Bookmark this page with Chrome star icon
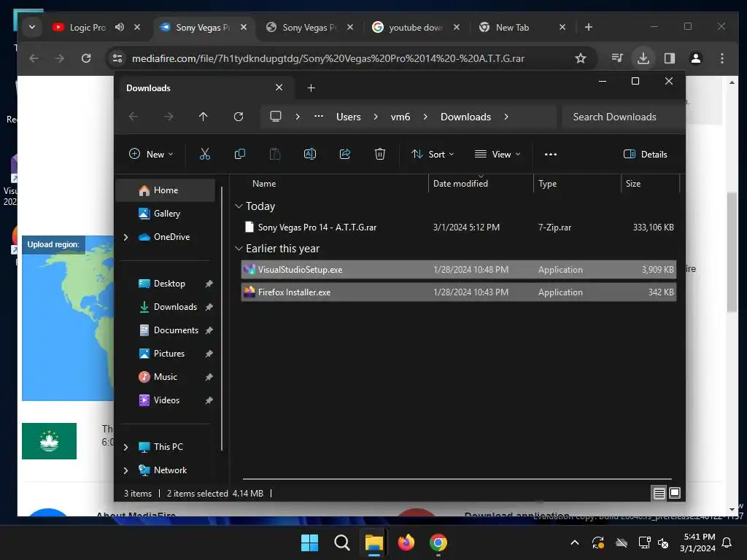The image size is (747, 560). pos(580,58)
